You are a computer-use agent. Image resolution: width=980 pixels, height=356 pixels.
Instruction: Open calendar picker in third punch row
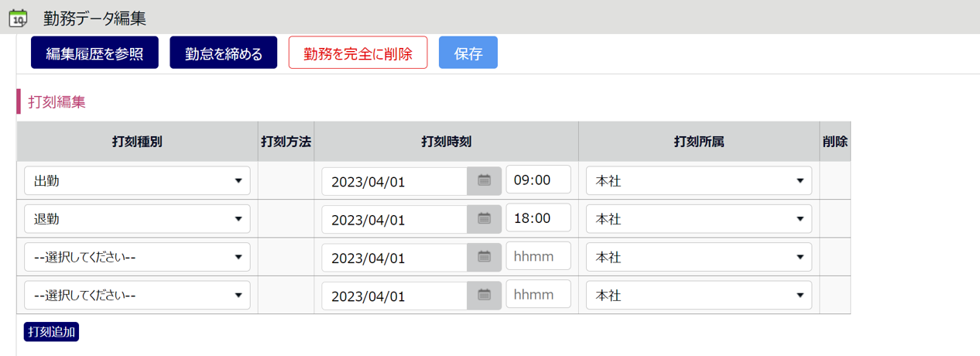coord(485,257)
